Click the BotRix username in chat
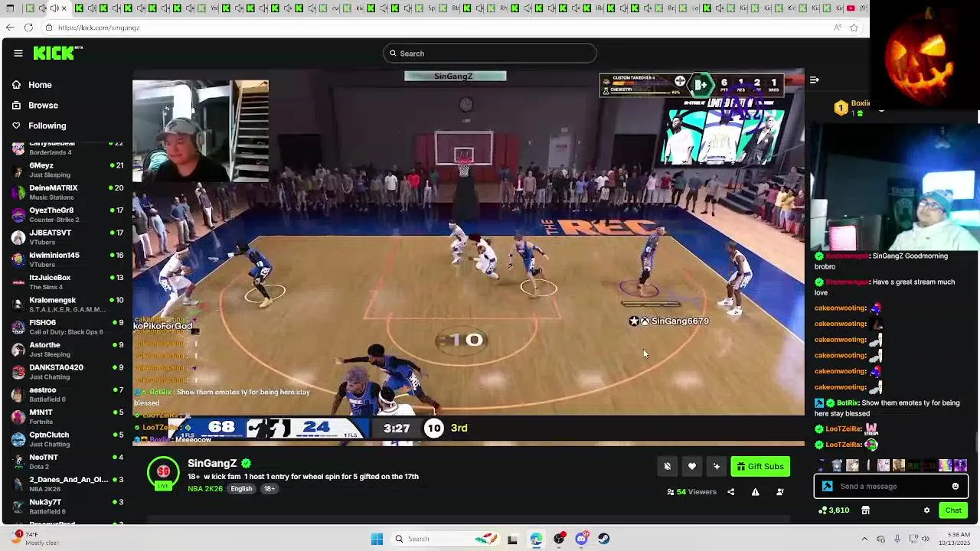 pos(848,403)
